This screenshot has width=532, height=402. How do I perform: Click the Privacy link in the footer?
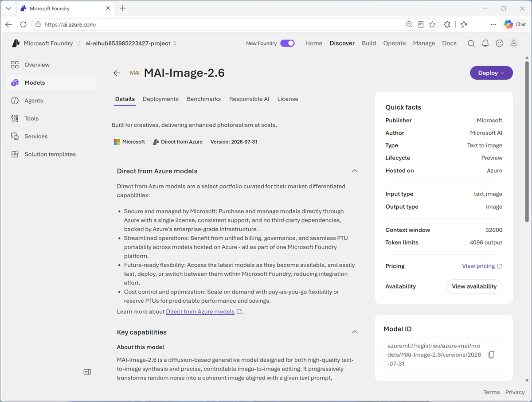[x=515, y=392]
